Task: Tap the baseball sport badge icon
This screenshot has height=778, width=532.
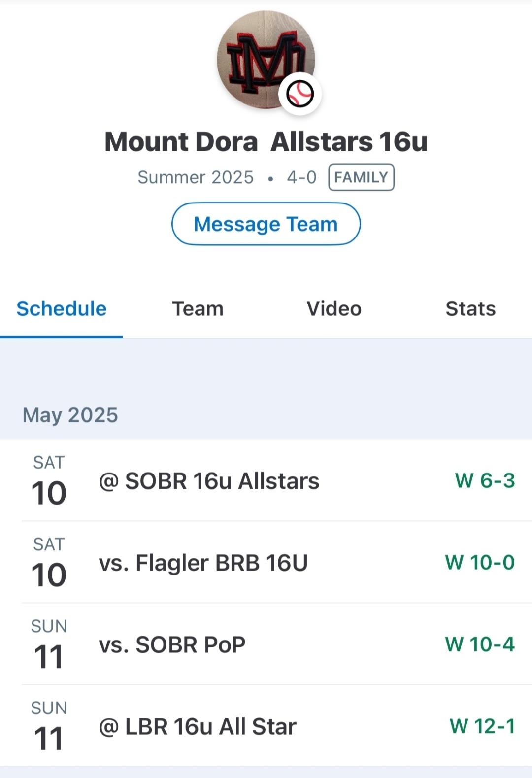Action: [300, 94]
